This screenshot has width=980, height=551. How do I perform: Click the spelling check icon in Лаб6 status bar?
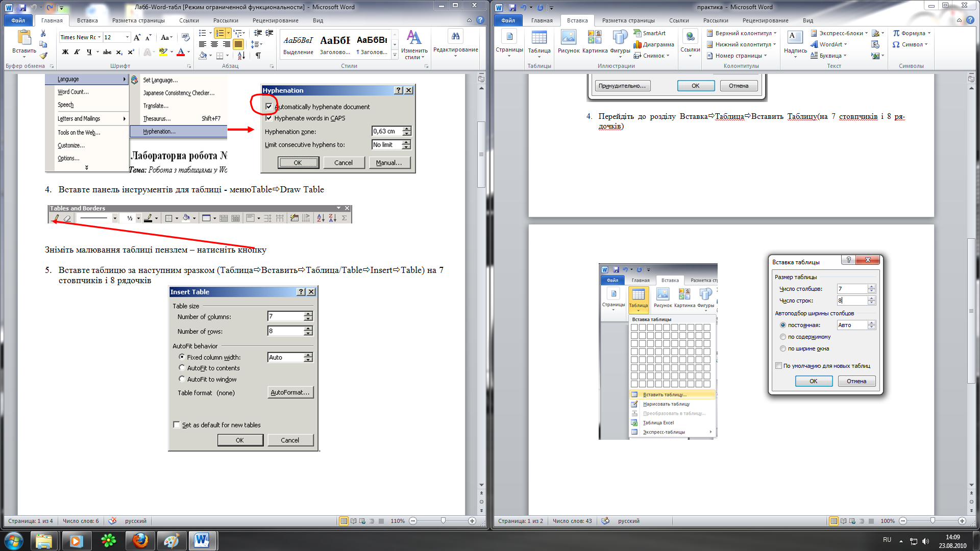(112, 521)
